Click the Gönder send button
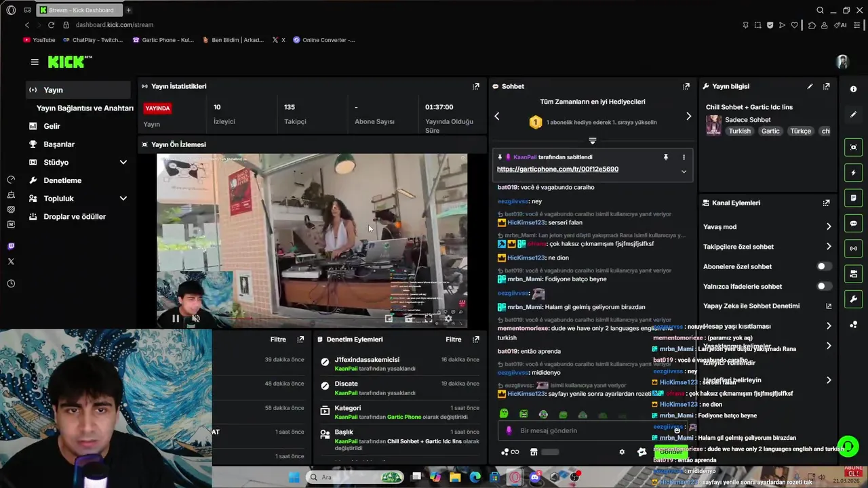Screen dimensions: 868x488 pos(671,452)
